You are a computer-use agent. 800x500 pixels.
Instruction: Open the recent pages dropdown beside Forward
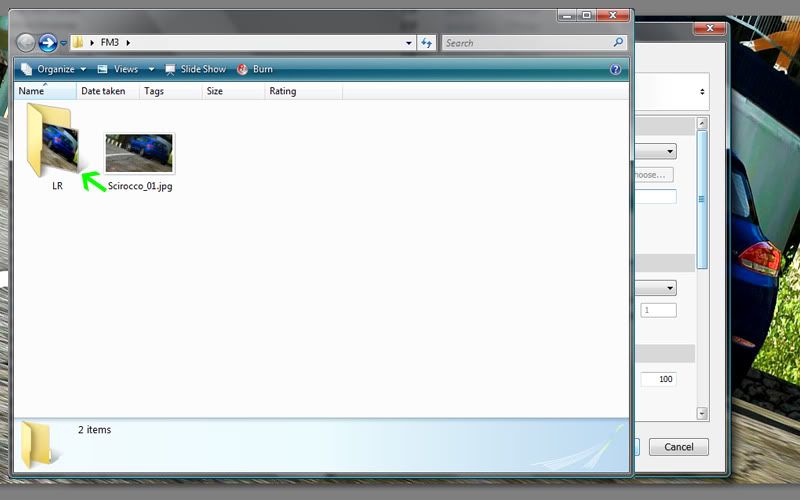point(63,43)
